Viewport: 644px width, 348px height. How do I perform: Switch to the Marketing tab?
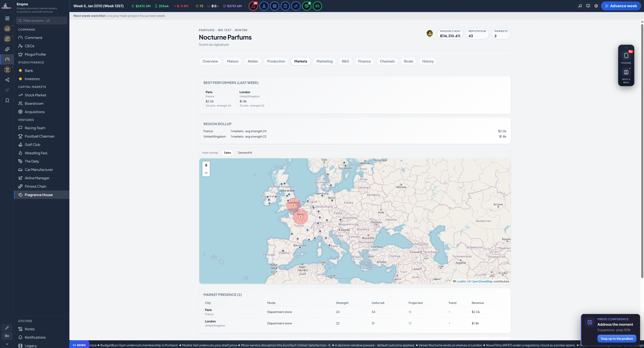(324, 61)
